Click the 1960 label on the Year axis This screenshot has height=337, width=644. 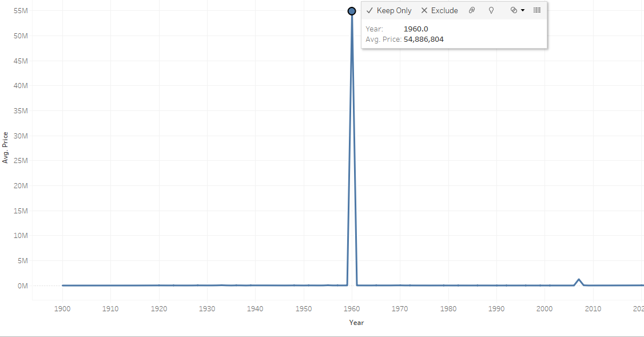pos(352,308)
